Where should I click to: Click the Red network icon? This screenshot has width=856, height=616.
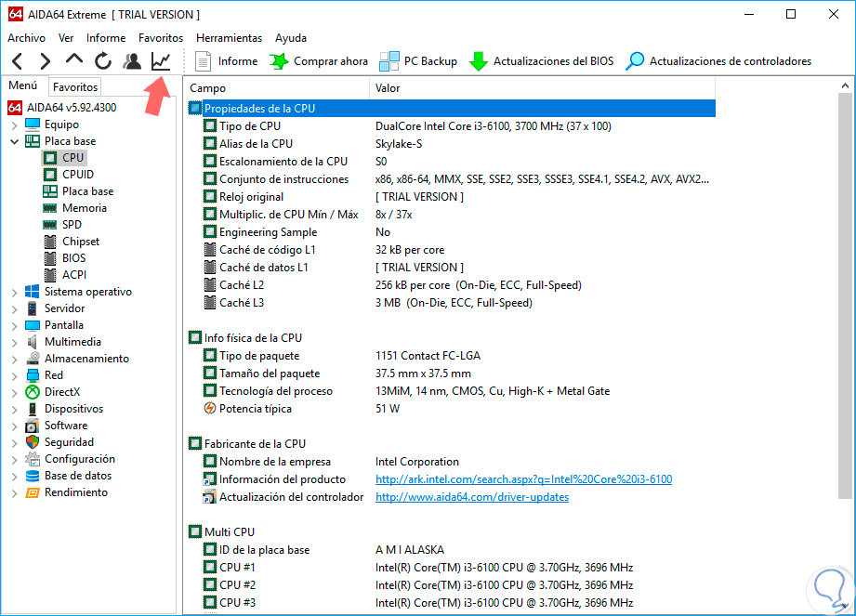coord(33,375)
